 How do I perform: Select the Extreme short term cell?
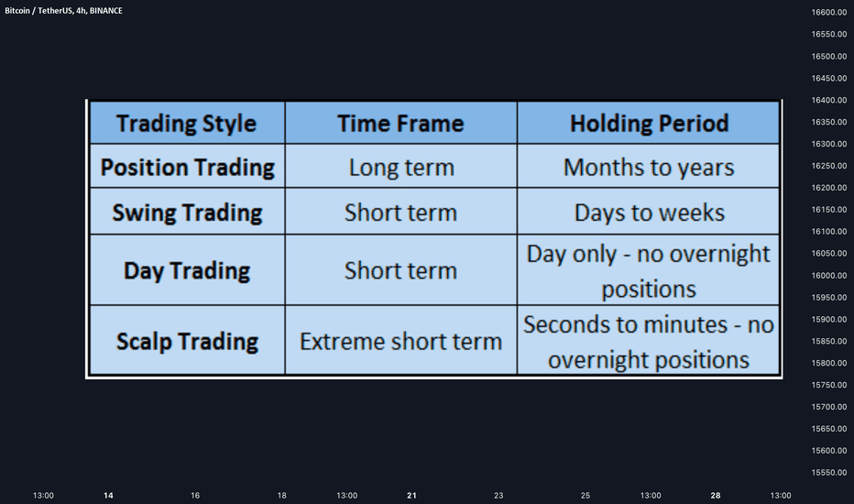tap(400, 341)
